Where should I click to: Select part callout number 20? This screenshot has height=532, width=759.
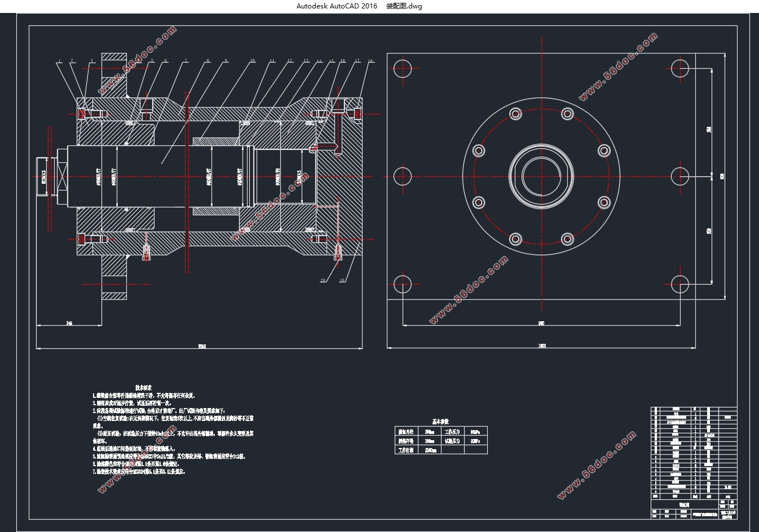[x=323, y=280]
